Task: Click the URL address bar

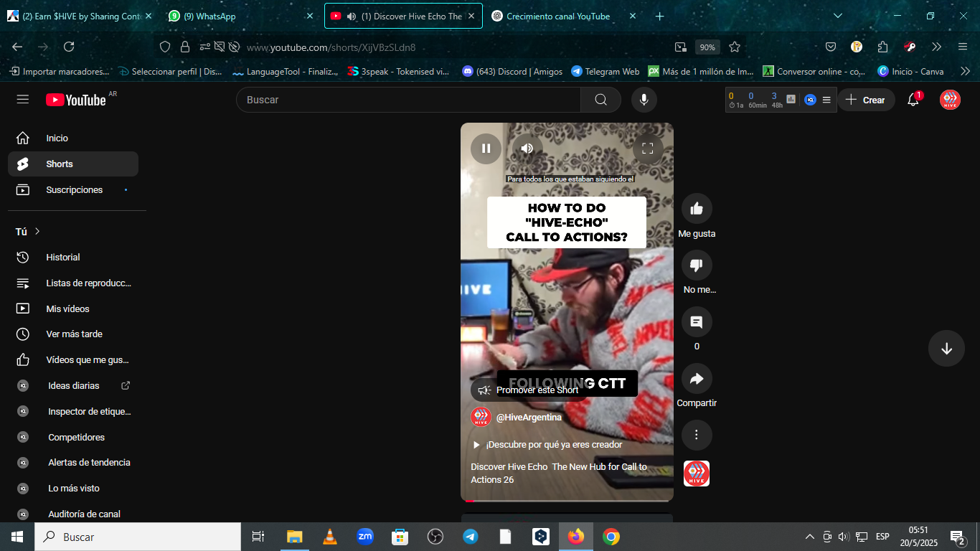Action: pos(452,47)
